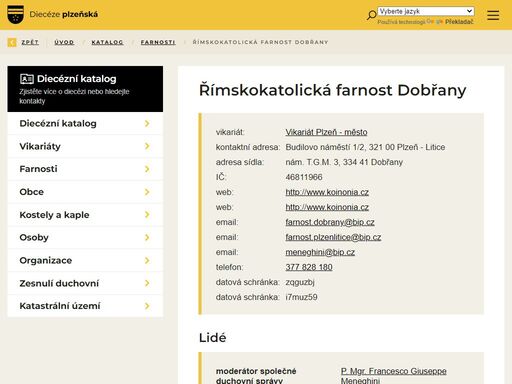Select address Budilovo náměstí 1/2 Plzeň - Litice
Image resolution: width=512 pixels, height=384 pixels.
tap(365, 147)
